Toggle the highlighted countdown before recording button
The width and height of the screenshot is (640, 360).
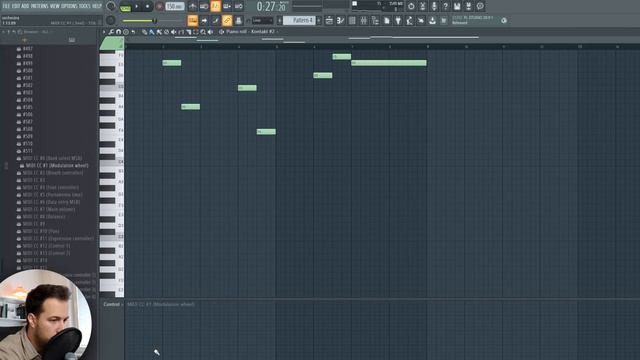tap(216, 7)
